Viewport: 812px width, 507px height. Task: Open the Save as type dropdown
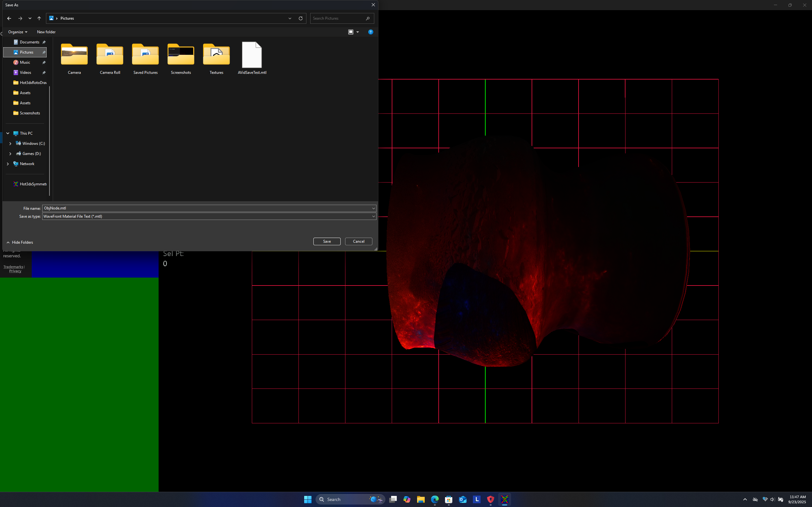tap(373, 216)
